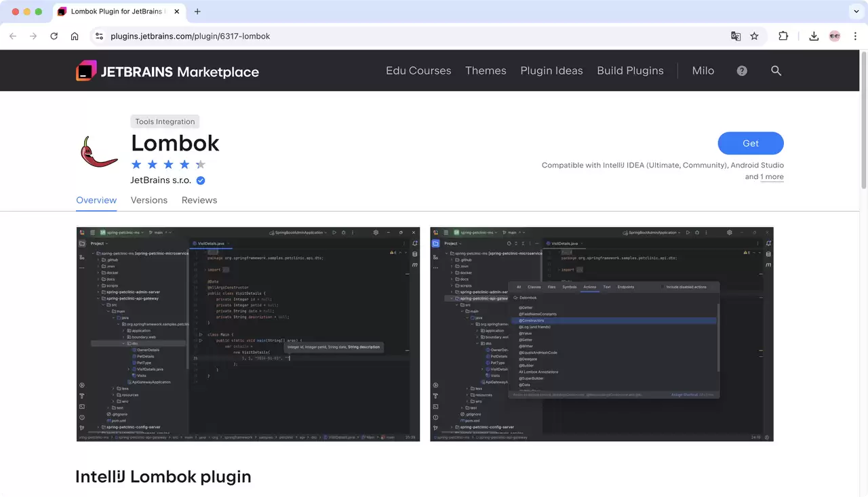The width and height of the screenshot is (868, 497).
Task: Click the marketplace search magnifier icon
Action: pos(776,71)
